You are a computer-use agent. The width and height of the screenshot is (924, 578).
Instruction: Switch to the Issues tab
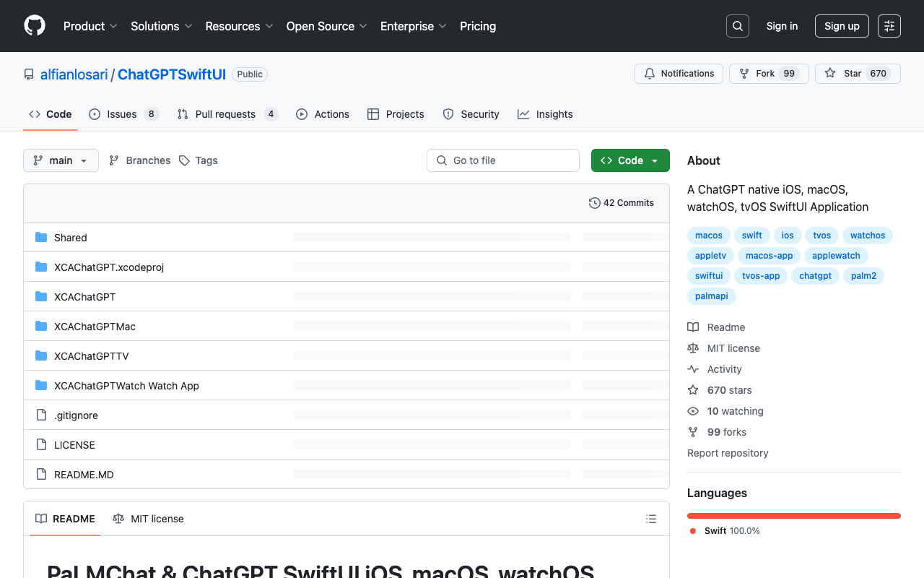[123, 114]
